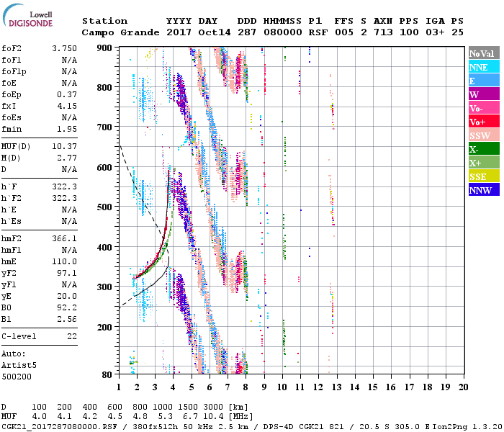Image resolution: width=504 pixels, height=432 pixels.
Task: Click the 900 km height axis label
Action: (x=104, y=48)
